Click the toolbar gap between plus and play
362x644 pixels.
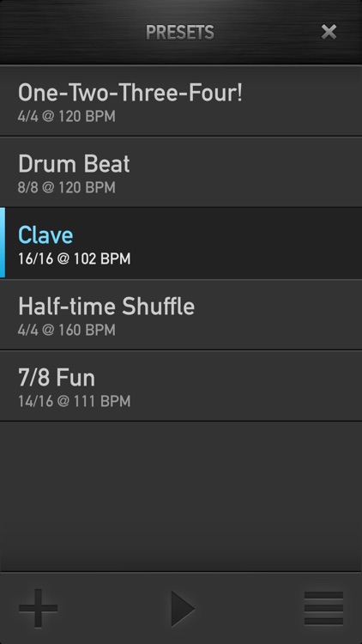[114, 608]
